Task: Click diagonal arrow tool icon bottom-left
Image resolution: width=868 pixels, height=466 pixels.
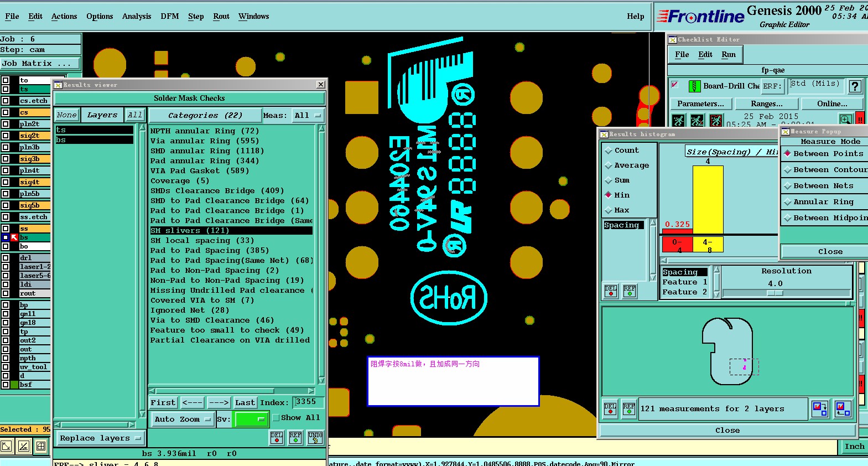Action: pos(7,446)
